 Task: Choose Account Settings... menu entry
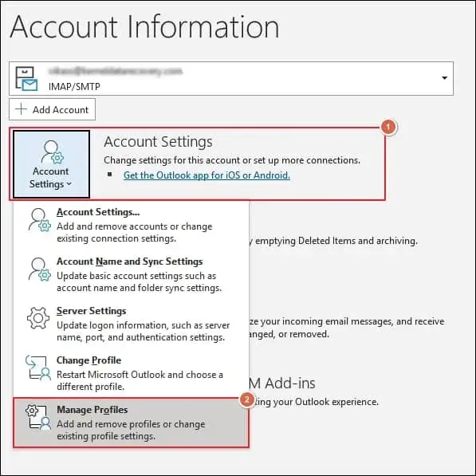click(131, 225)
